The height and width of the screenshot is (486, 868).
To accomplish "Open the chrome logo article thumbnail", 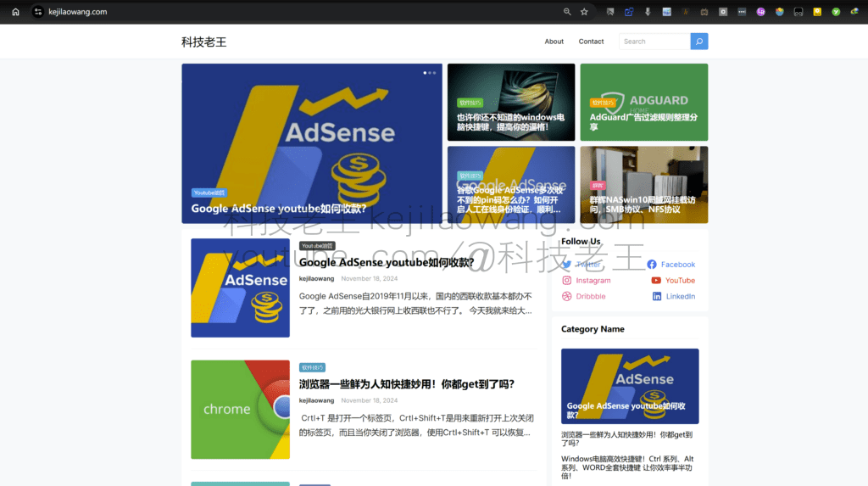I will (240, 410).
